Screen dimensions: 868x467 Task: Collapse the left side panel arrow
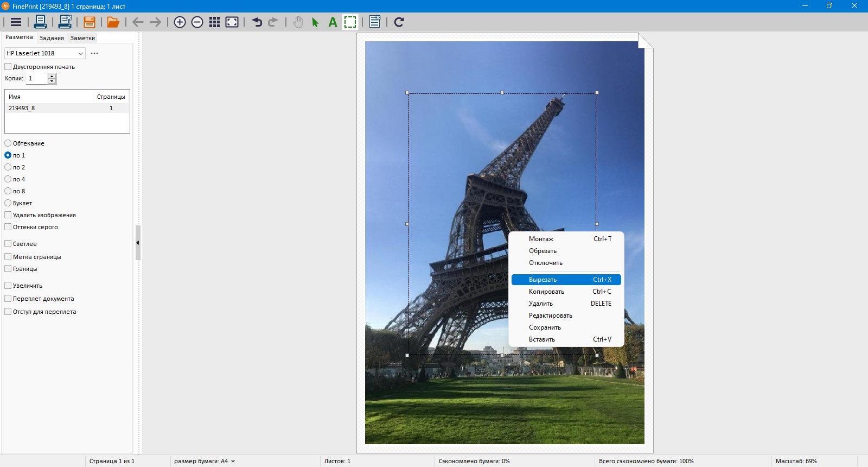pyautogui.click(x=138, y=243)
